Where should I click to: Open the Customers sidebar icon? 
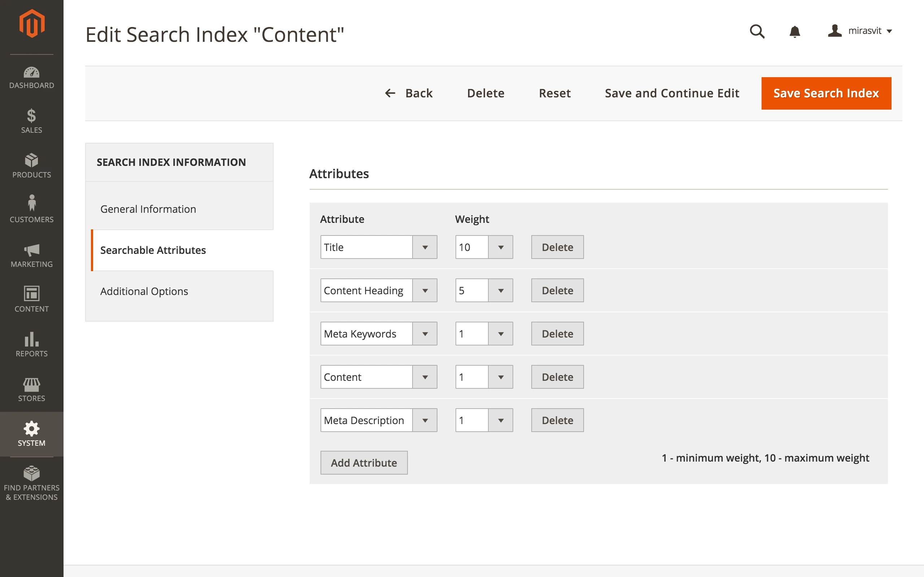32,209
